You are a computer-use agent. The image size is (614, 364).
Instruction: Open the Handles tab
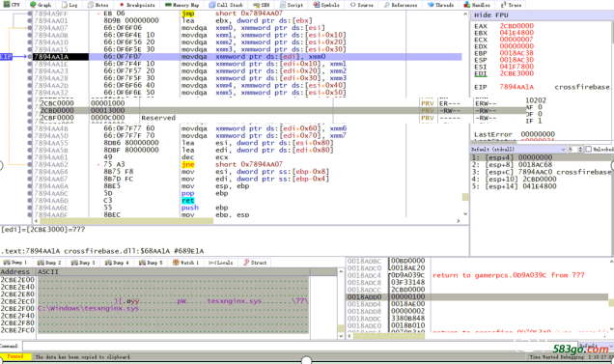(477, 5)
